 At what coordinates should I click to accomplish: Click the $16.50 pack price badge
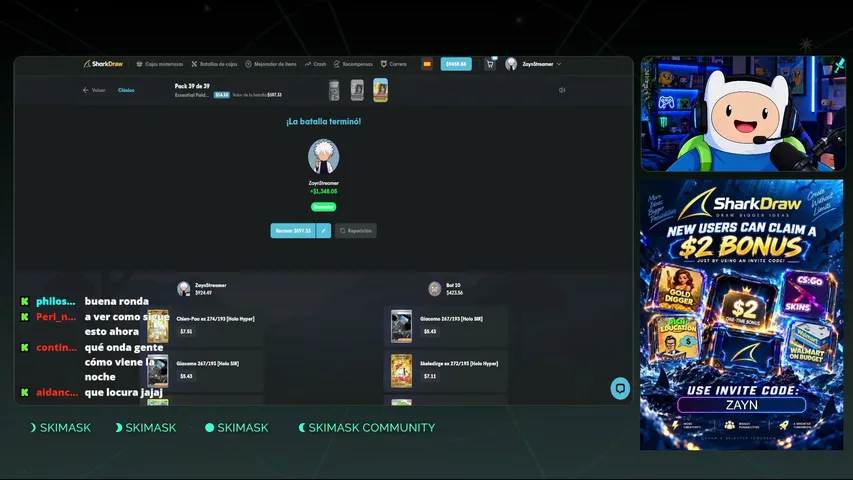pos(221,95)
